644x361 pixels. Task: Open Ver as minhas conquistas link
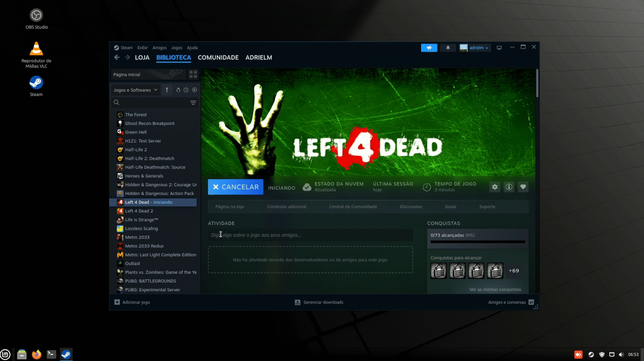tap(495, 289)
